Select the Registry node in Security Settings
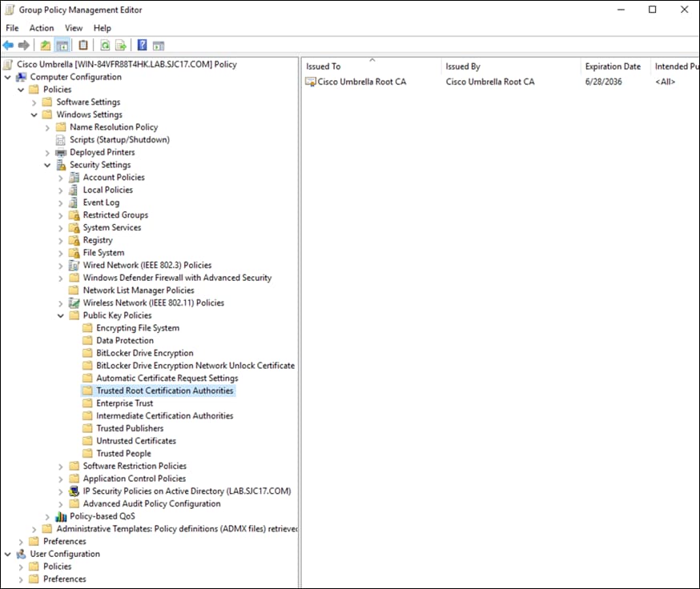700x589 pixels. tap(98, 240)
